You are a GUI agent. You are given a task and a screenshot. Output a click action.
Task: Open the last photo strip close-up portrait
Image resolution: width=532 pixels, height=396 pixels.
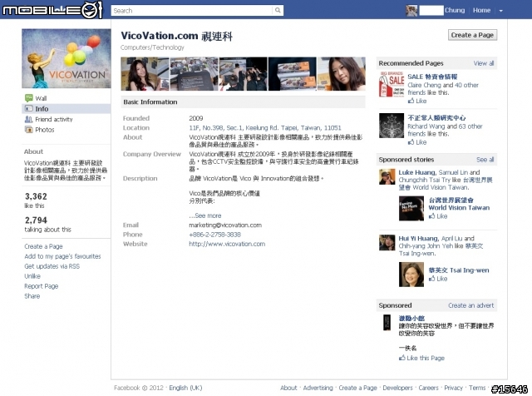coord(342,74)
